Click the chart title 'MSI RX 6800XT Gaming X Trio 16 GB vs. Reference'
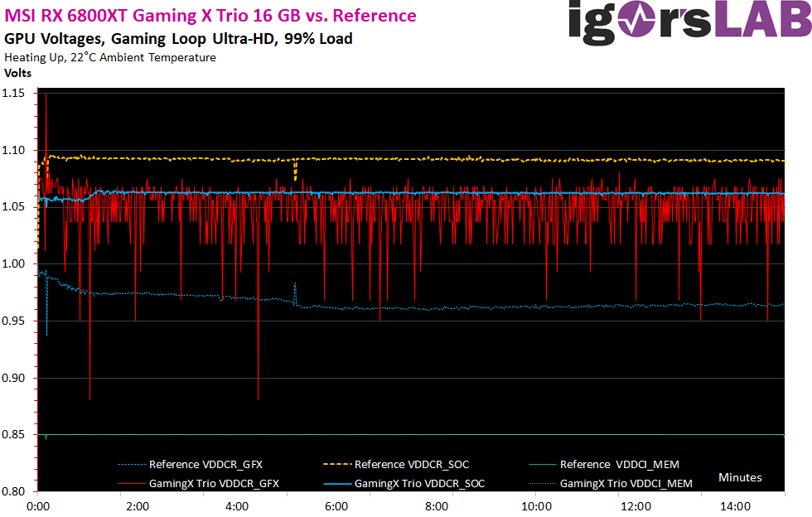This screenshot has width=812, height=517. click(210, 16)
